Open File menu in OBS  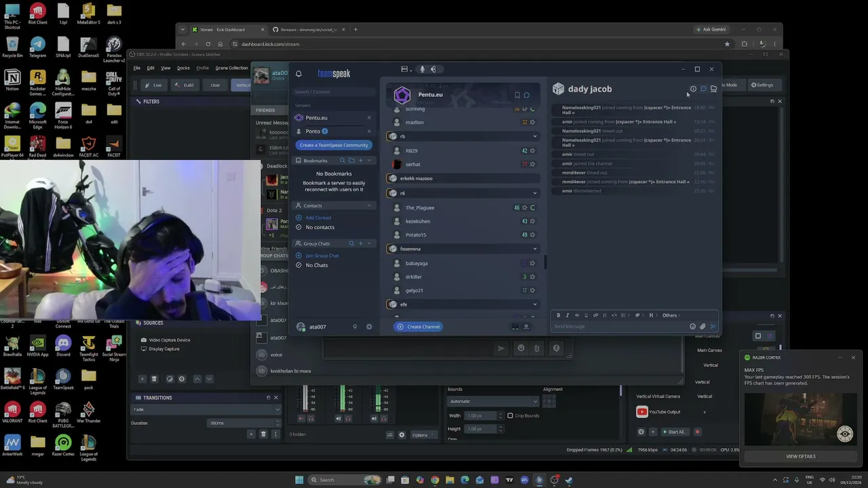[x=137, y=68]
